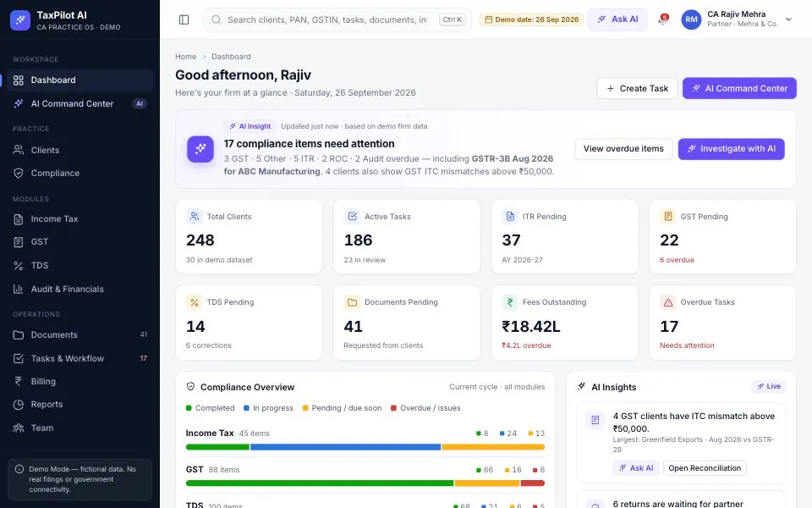Viewport: 812px width, 508px height.
Task: Click the 'Needs attention' text
Action: tap(687, 345)
